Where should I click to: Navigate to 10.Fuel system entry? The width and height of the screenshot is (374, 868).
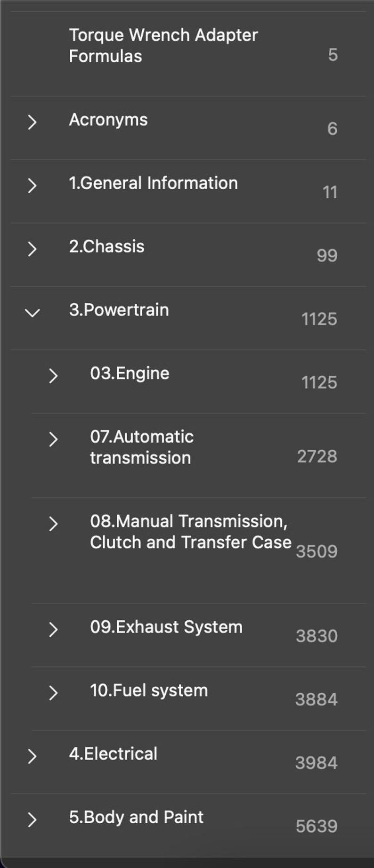coord(149,690)
